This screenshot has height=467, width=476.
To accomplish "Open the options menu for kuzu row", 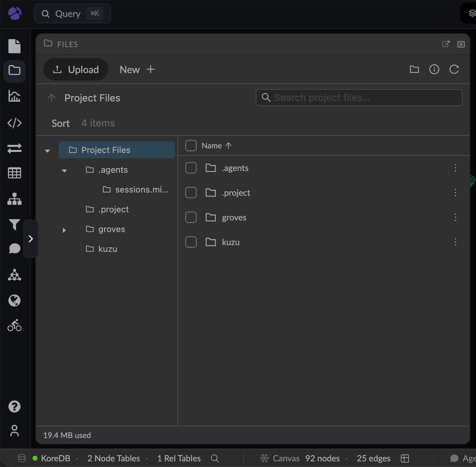I will click(455, 242).
